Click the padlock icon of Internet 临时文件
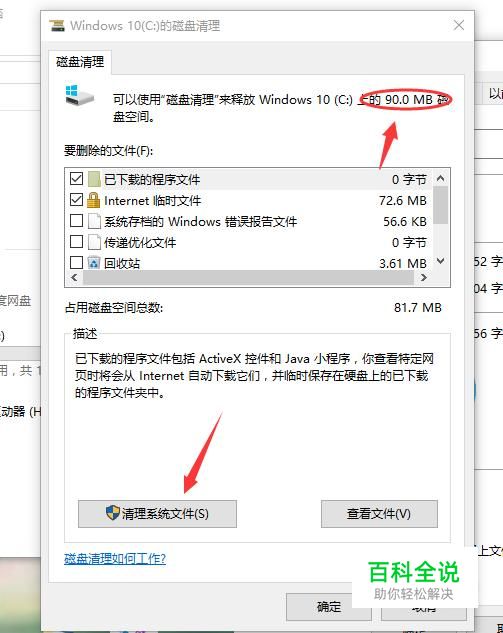Image resolution: width=503 pixels, height=633 pixels. pos(93,200)
